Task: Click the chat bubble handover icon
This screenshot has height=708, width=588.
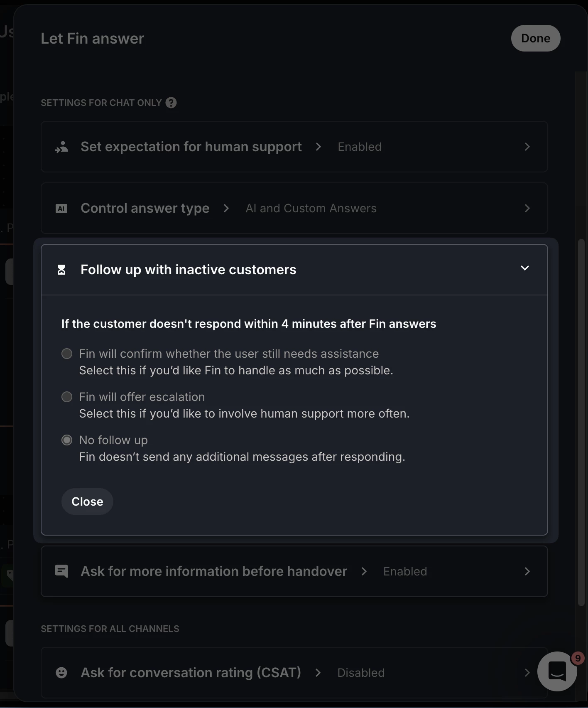Action: pos(61,571)
